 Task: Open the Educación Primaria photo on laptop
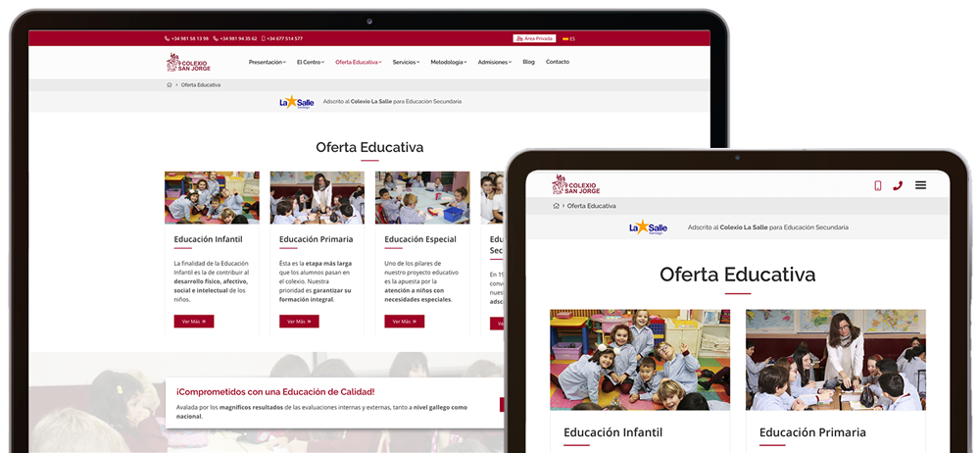pyautogui.click(x=317, y=198)
